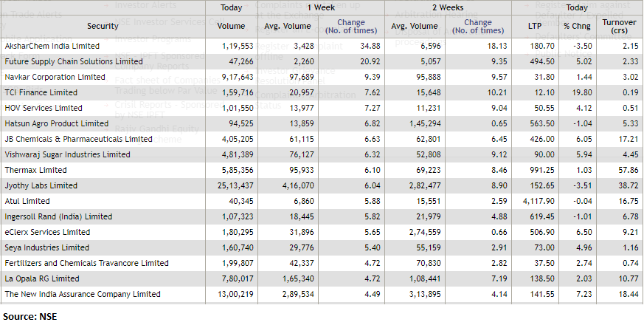Click the Turnover (crs) column header
The image size is (644, 325).
click(619, 27)
